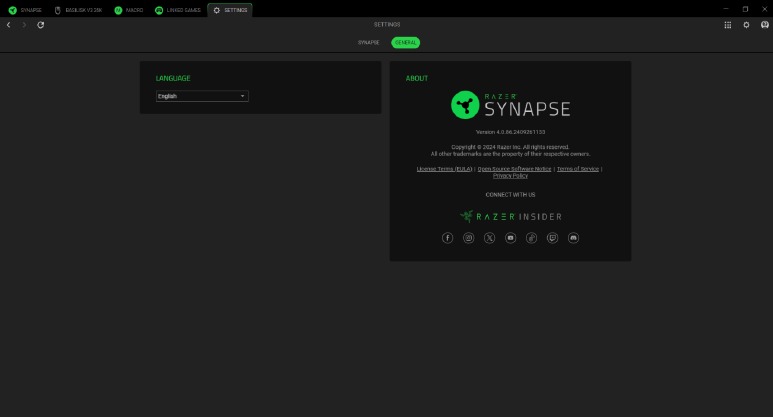Select the Settings tab in title bar
This screenshot has height=419, width=773.
point(230,10)
